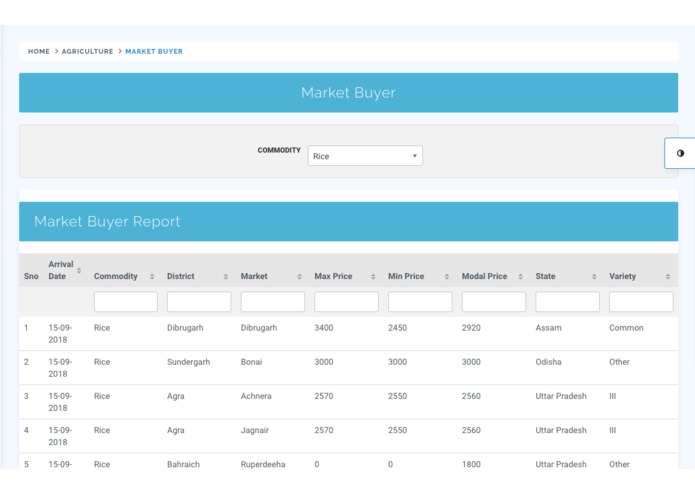This screenshot has width=695, height=494.
Task: Sort by the District column arrows
Action: click(x=226, y=276)
